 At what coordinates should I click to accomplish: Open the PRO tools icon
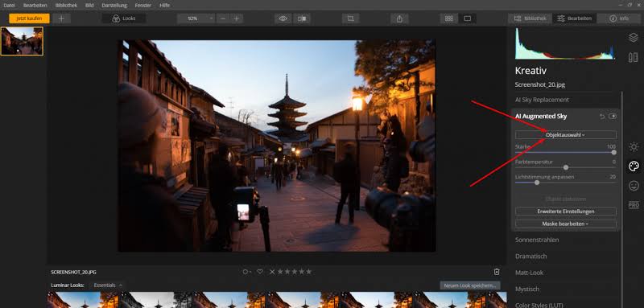(x=634, y=204)
